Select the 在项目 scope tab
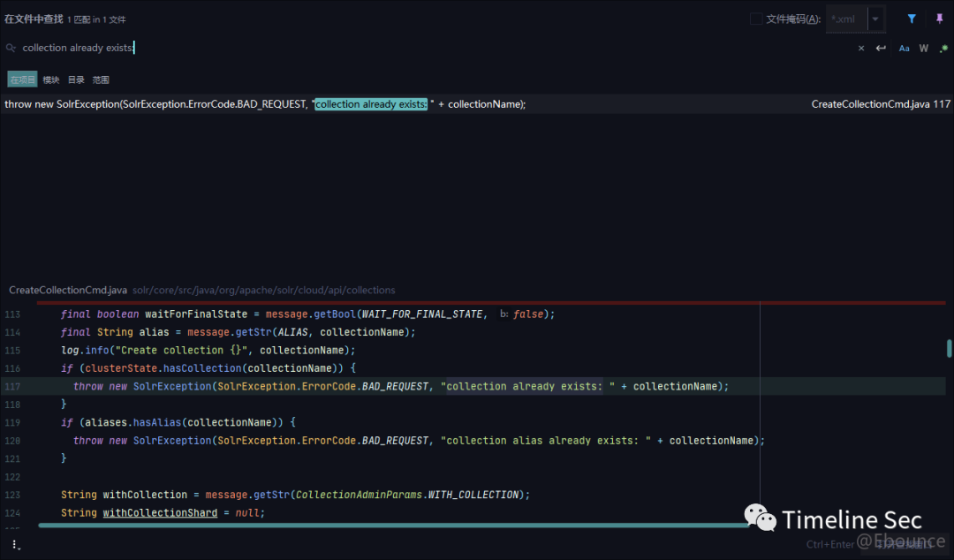This screenshot has width=954, height=560. (22, 79)
